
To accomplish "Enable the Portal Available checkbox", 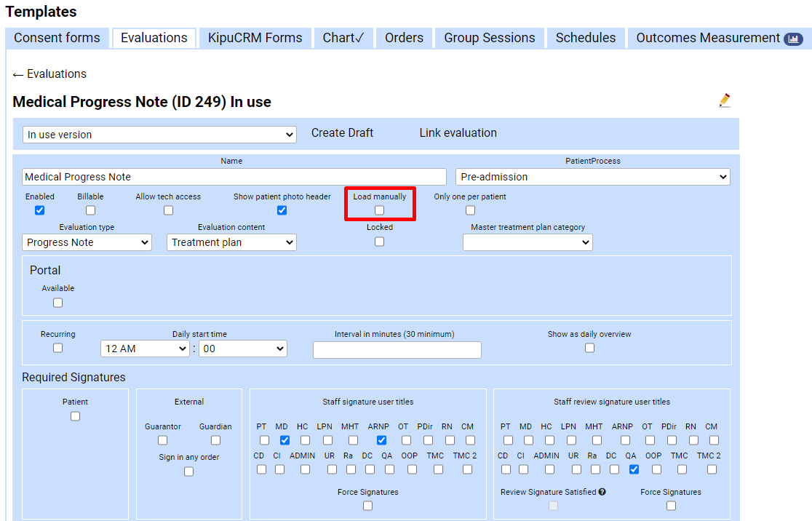I will 57,302.
